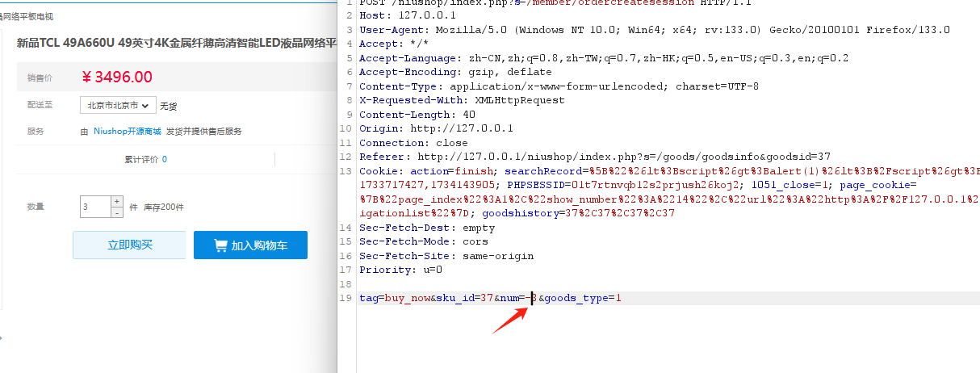The image size is (980, 373).
Task: Open the 北京市北京市 delivery region dropdown
Action: [x=118, y=105]
